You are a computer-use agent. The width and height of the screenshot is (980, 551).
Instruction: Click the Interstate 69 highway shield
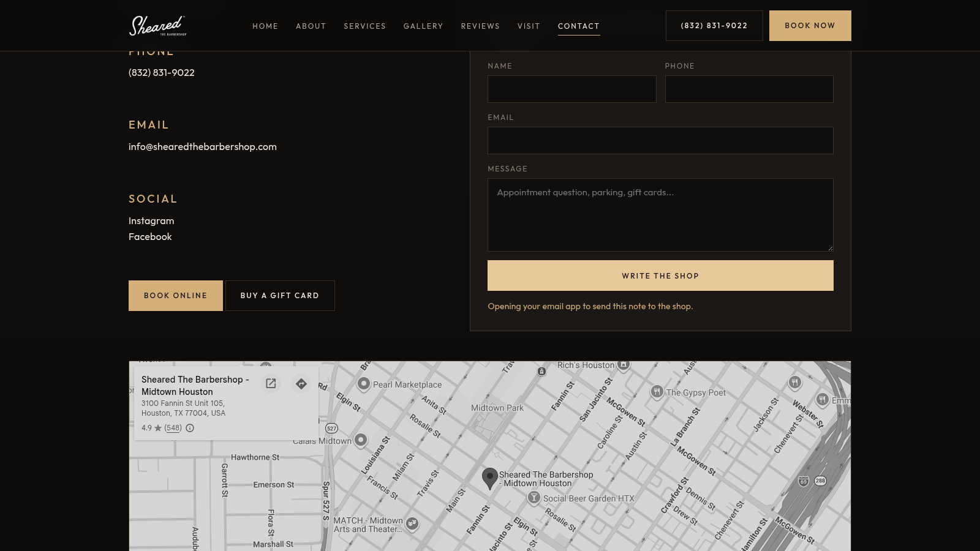tap(804, 481)
